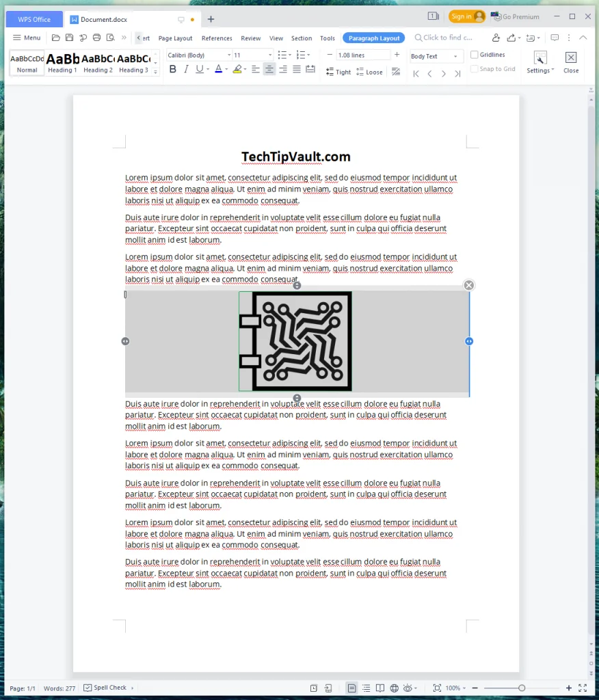Fit page to window icon in status bar
Viewport: 599px width, 700px height.
pos(437,688)
